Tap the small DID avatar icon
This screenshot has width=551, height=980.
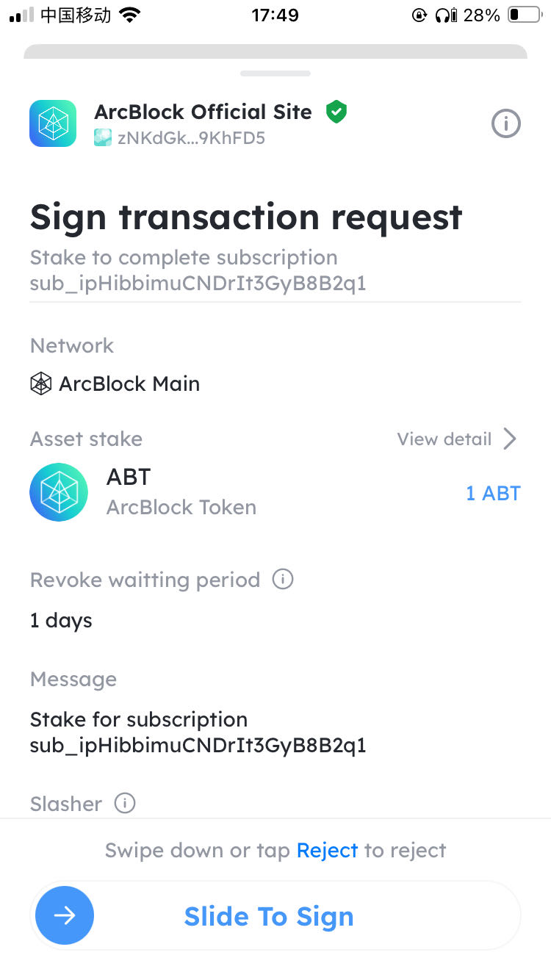[103, 137]
